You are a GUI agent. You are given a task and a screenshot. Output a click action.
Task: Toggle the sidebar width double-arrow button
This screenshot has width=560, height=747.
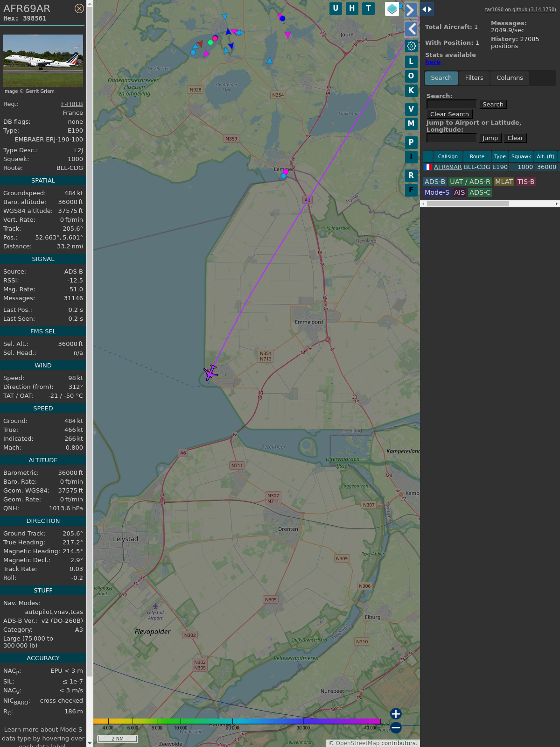pyautogui.click(x=427, y=9)
